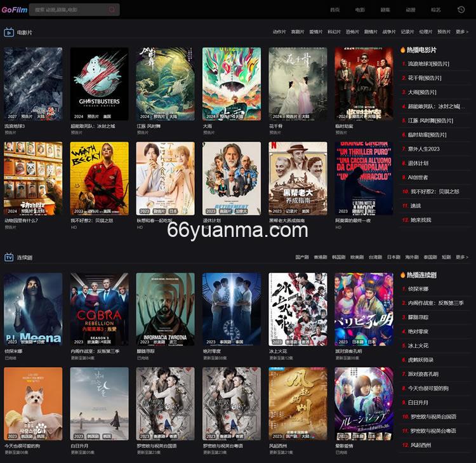The width and height of the screenshot is (476, 463).
Task: Expand 更多 in the TV series categories
Action: [x=461, y=257]
